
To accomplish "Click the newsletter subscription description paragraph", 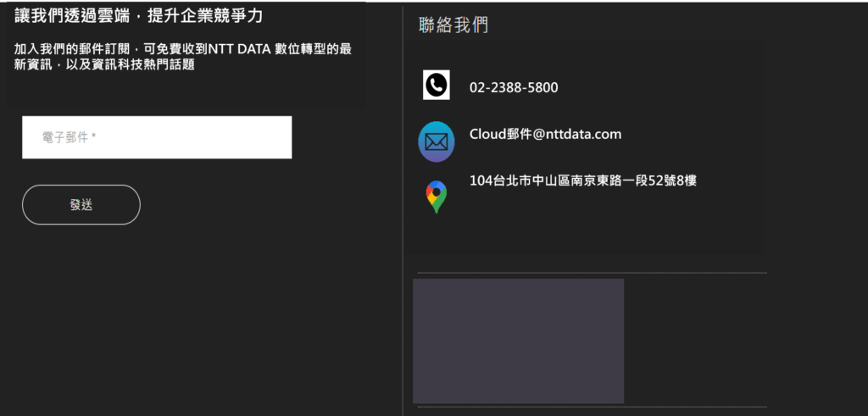I will (182, 57).
